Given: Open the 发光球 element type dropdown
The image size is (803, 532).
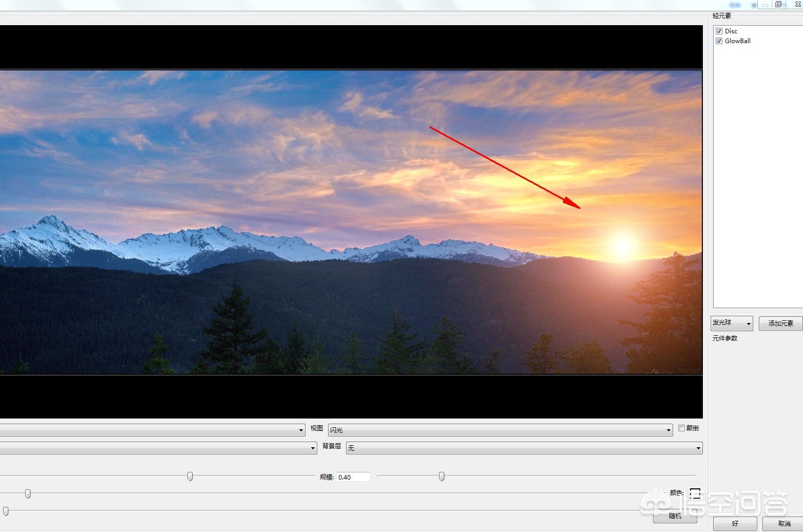Looking at the screenshot, I should (732, 323).
